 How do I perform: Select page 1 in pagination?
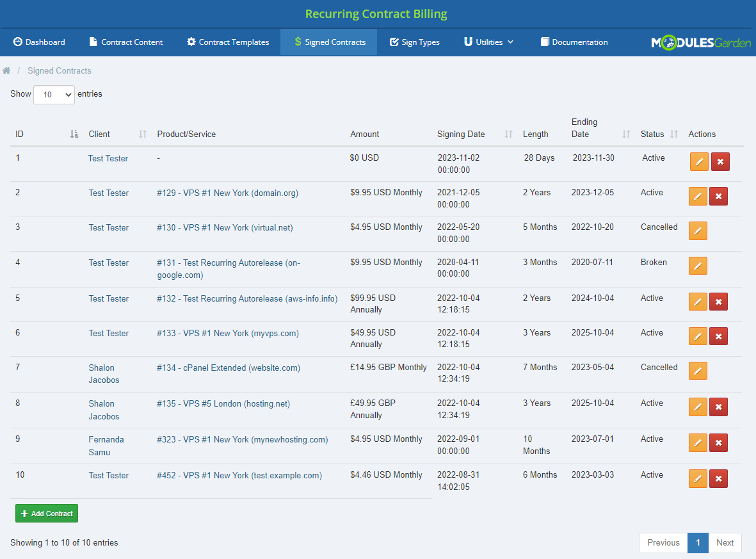coord(698,542)
